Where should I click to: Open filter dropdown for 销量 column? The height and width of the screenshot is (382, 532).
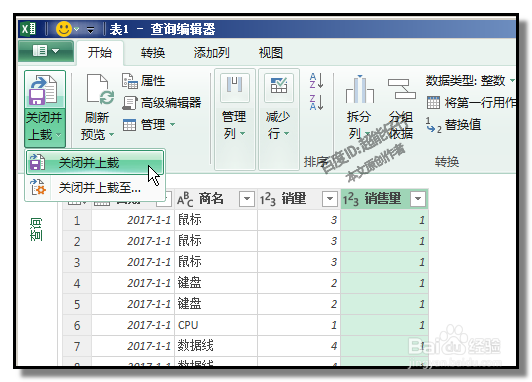329,199
